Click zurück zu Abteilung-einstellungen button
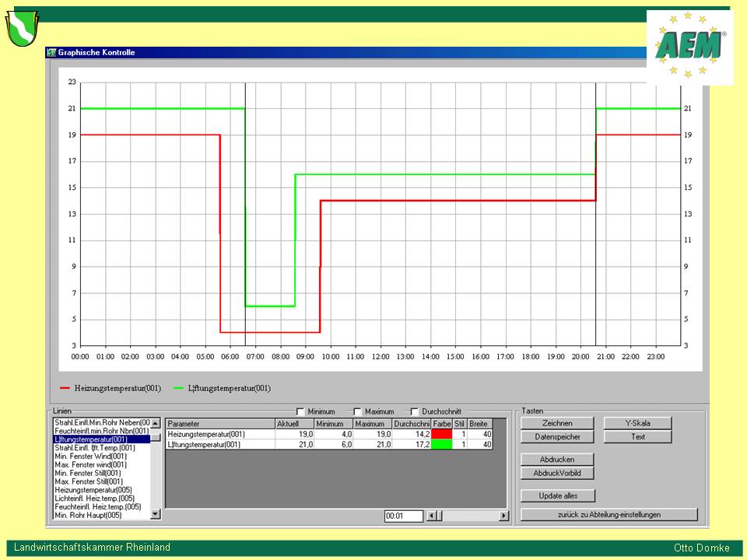 tap(608, 514)
